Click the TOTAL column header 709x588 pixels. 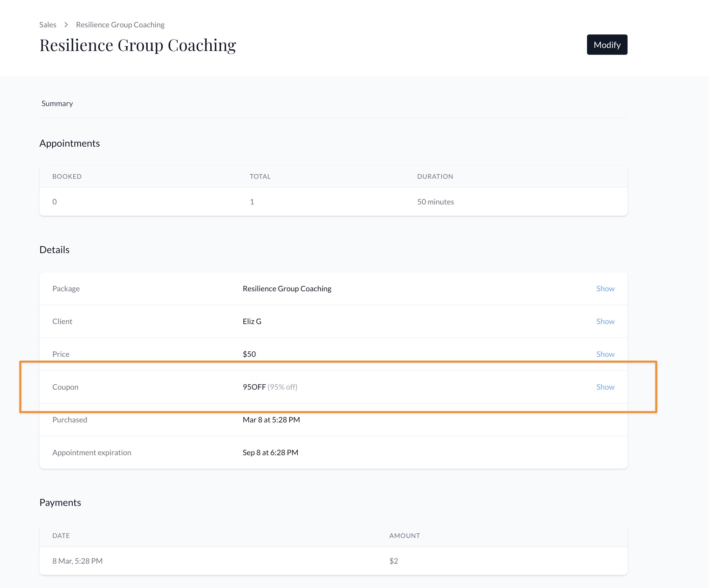[260, 176]
